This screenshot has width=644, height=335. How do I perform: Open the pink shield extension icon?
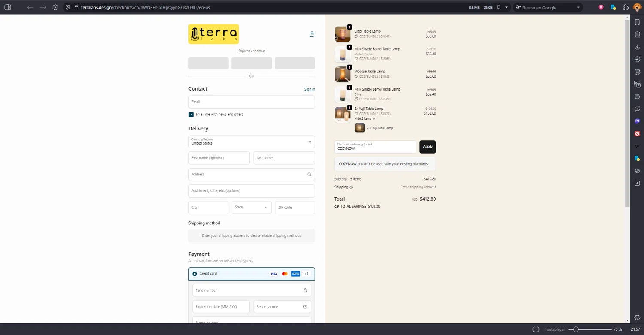[x=601, y=7]
